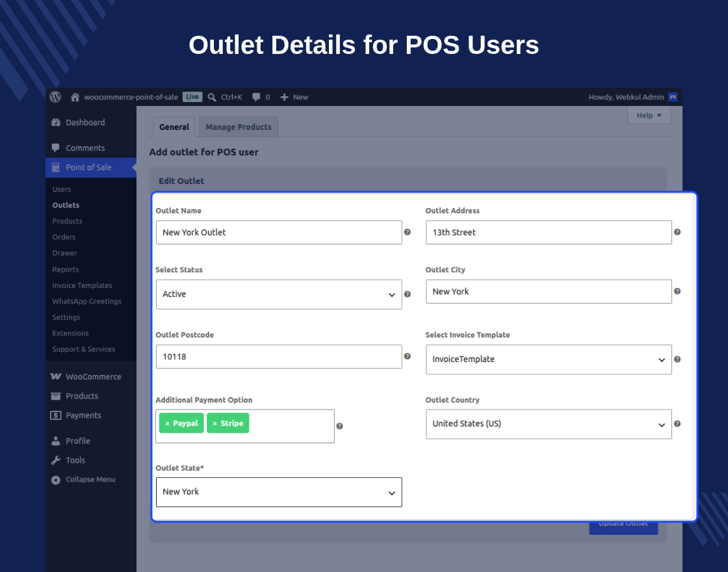Click the Webkul Admin avatar icon
The width and height of the screenshot is (728, 572).
tap(672, 97)
